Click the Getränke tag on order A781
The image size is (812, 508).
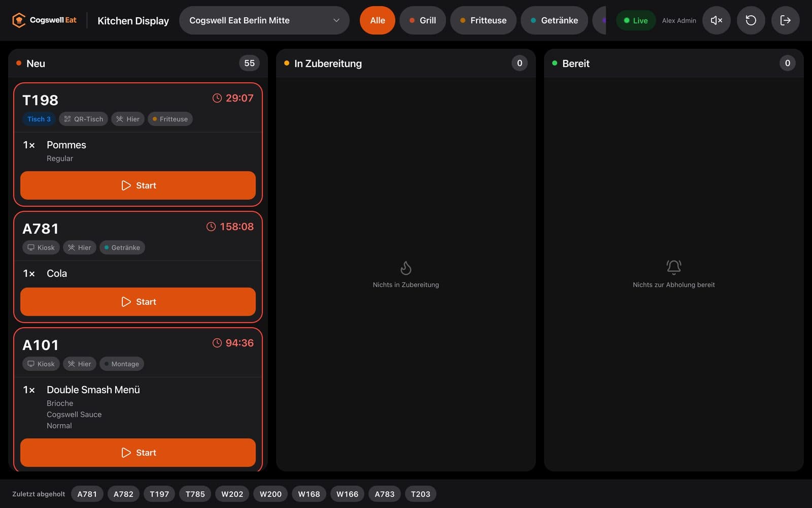click(122, 247)
